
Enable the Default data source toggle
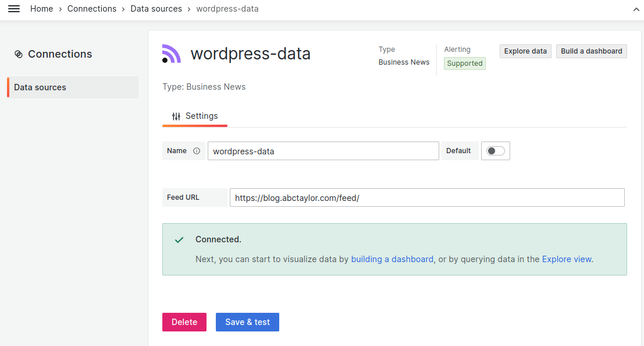[495, 150]
